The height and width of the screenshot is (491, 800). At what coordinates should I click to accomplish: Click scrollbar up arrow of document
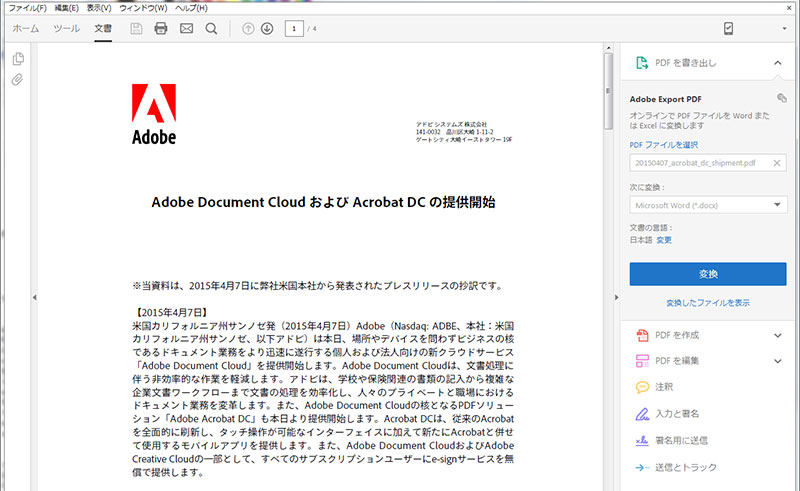pyautogui.click(x=608, y=48)
